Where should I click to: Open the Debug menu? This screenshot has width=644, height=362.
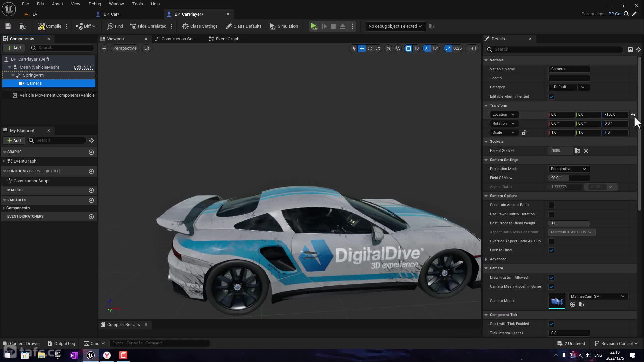pos(95,4)
